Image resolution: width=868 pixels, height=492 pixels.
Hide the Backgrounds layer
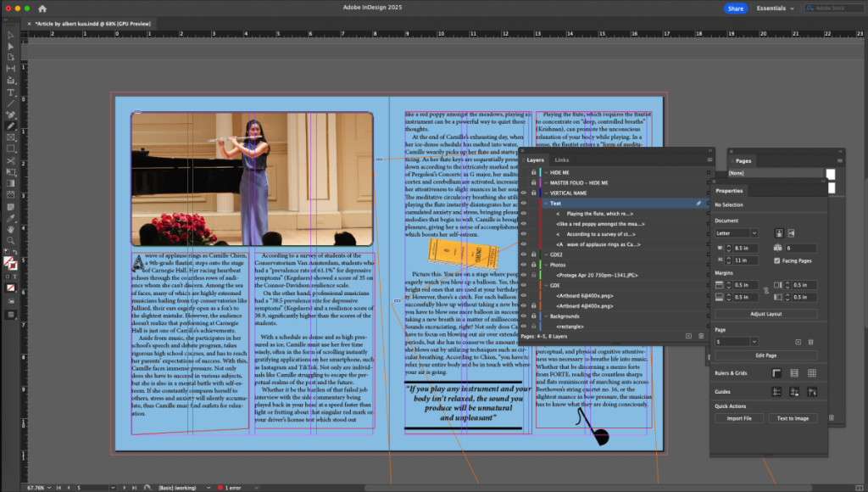[x=523, y=316]
